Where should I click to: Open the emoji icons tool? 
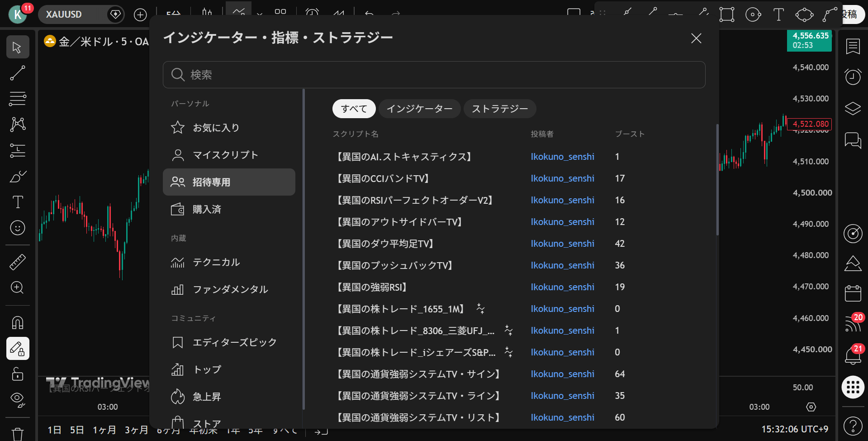18,228
